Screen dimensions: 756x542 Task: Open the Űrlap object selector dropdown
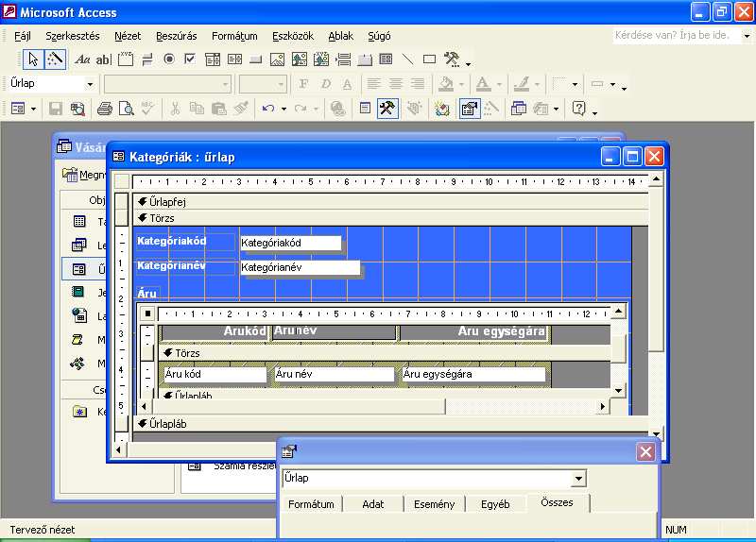(x=90, y=84)
